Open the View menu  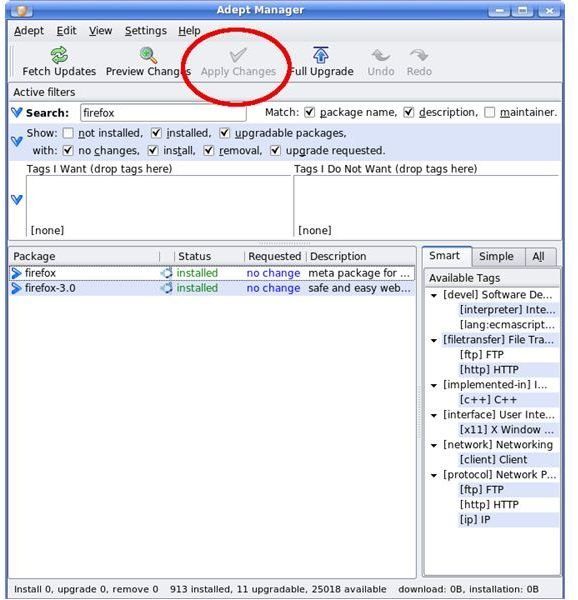[x=101, y=31]
